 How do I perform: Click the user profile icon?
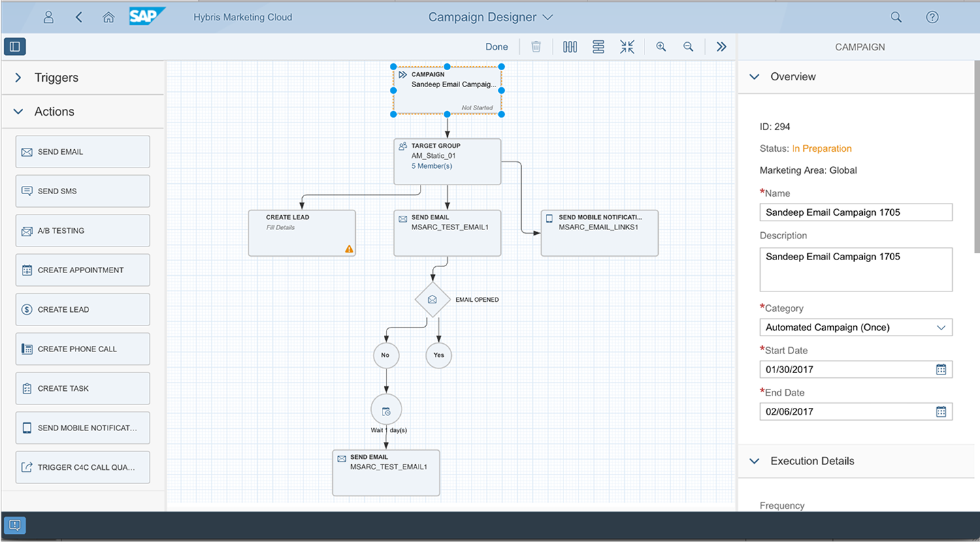48,18
